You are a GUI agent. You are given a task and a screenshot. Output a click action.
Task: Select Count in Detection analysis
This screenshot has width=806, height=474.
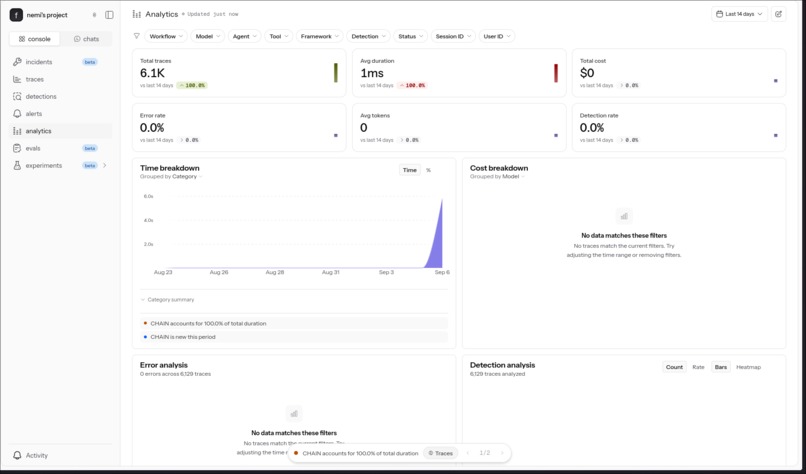pos(674,367)
